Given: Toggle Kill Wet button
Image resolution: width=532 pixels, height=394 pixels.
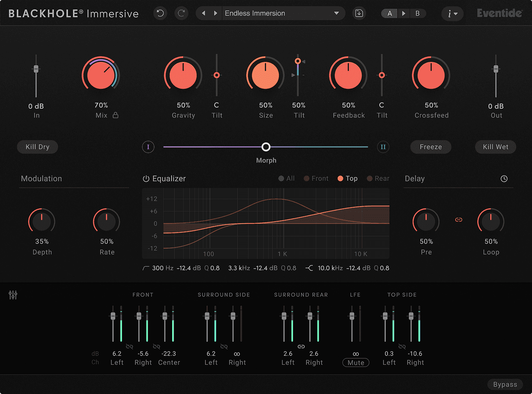Looking at the screenshot, I should tap(496, 147).
